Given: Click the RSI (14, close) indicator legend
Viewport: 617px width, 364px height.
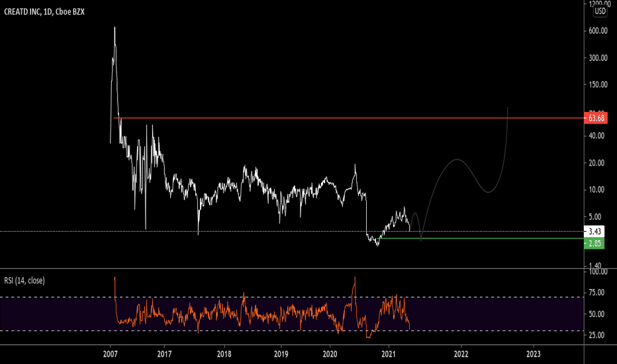Looking at the screenshot, I should (24, 281).
